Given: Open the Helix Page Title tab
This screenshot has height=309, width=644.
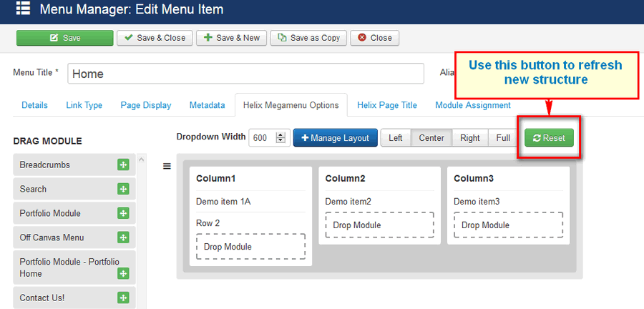Looking at the screenshot, I should 386,105.
